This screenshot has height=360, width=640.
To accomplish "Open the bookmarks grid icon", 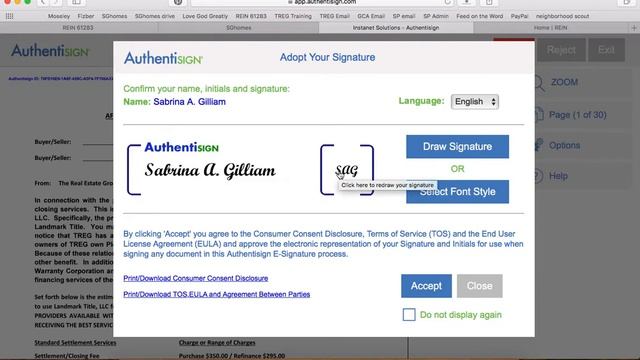I will tap(9, 16).
